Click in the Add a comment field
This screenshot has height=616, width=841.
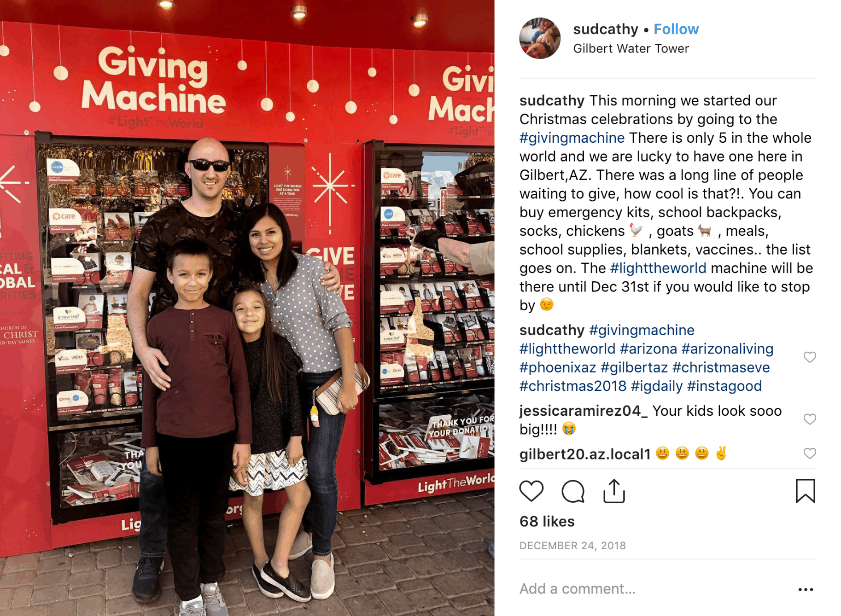(654, 589)
